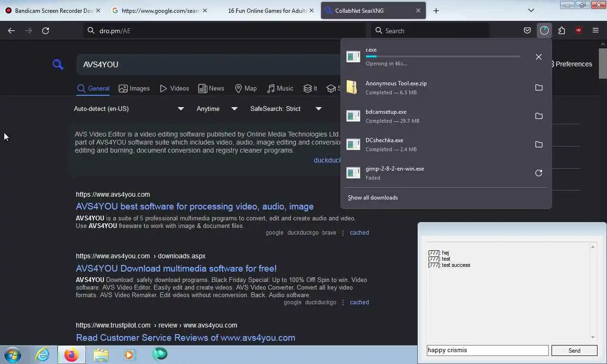Open AVS4YOU Download multimedia software link
The image size is (607, 364).
[176, 268]
